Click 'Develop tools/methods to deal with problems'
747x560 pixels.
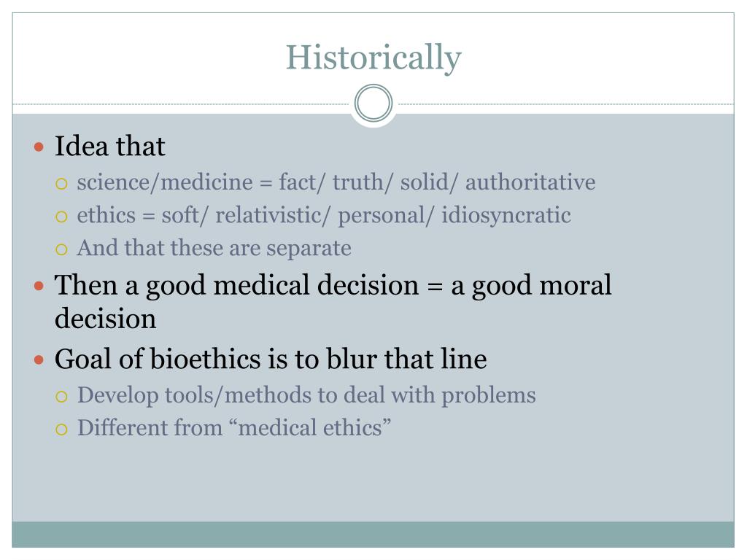point(306,395)
